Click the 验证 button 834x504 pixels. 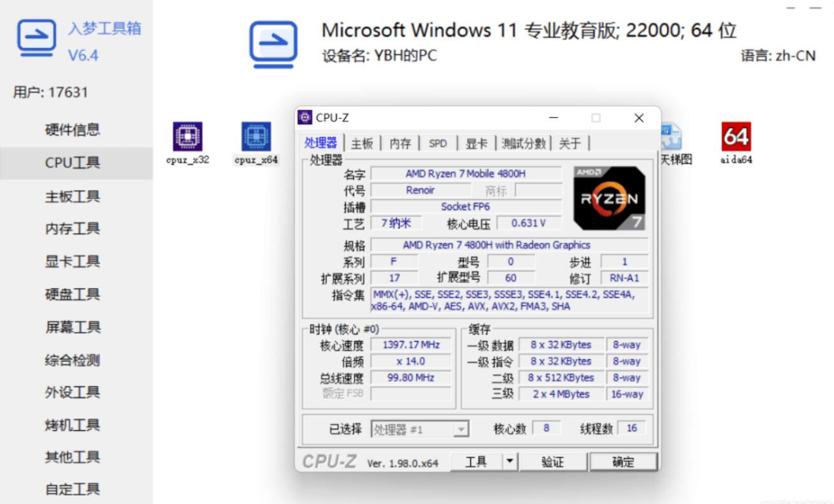click(553, 462)
